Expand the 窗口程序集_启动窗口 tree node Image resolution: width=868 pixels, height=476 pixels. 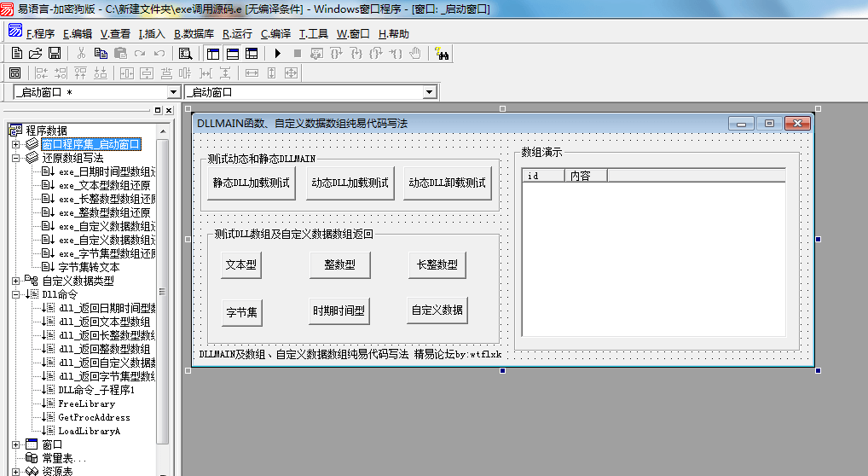15,144
